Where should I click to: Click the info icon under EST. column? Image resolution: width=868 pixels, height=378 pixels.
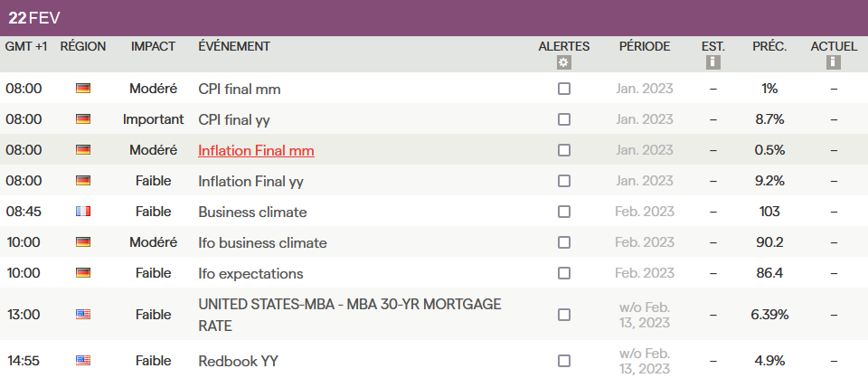713,62
